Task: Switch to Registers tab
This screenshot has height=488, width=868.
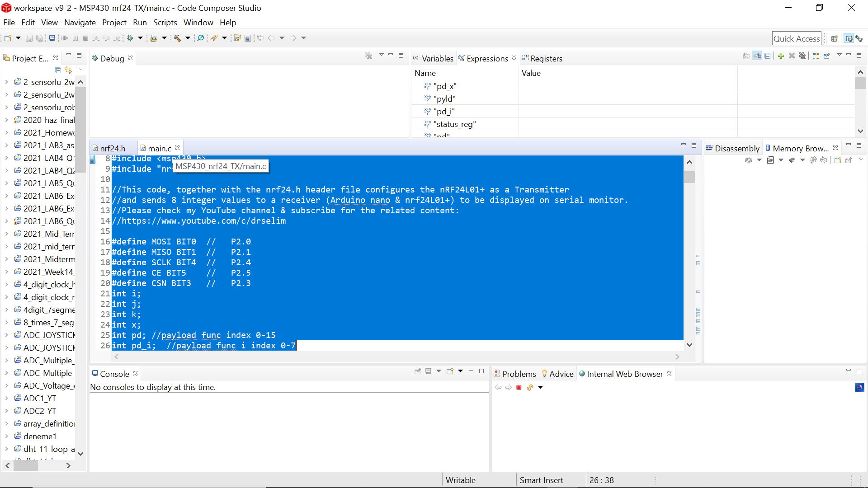Action: tap(542, 58)
